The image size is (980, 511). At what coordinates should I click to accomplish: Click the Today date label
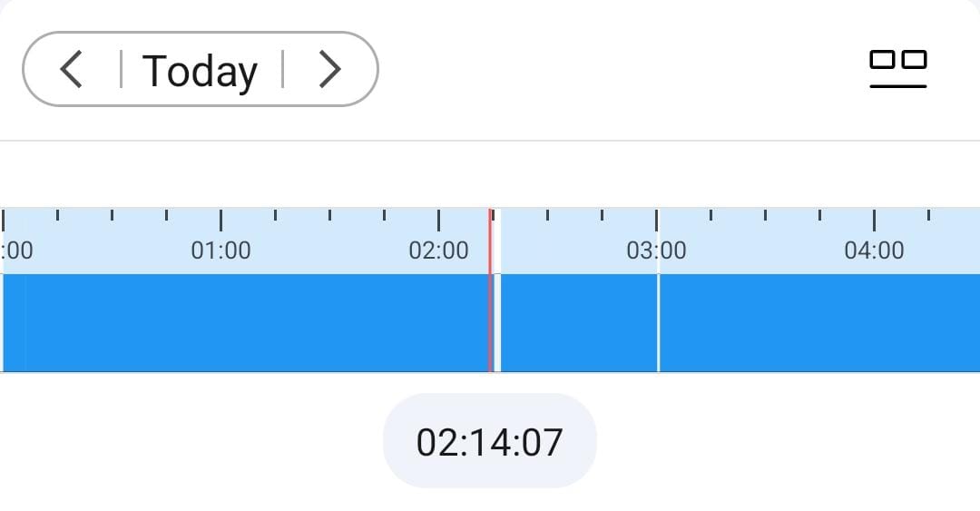point(201,71)
